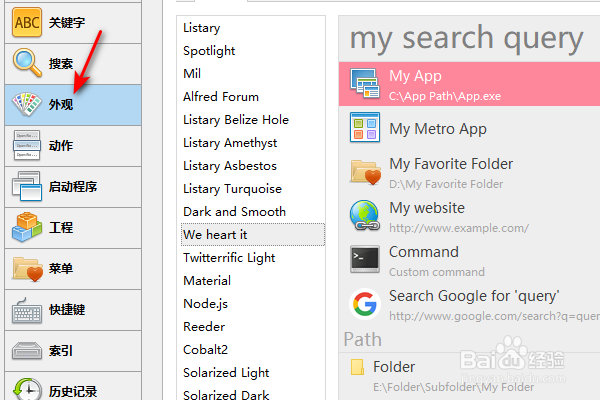Choose the Spotlight theme
The width and height of the screenshot is (600, 400).
(253, 51)
